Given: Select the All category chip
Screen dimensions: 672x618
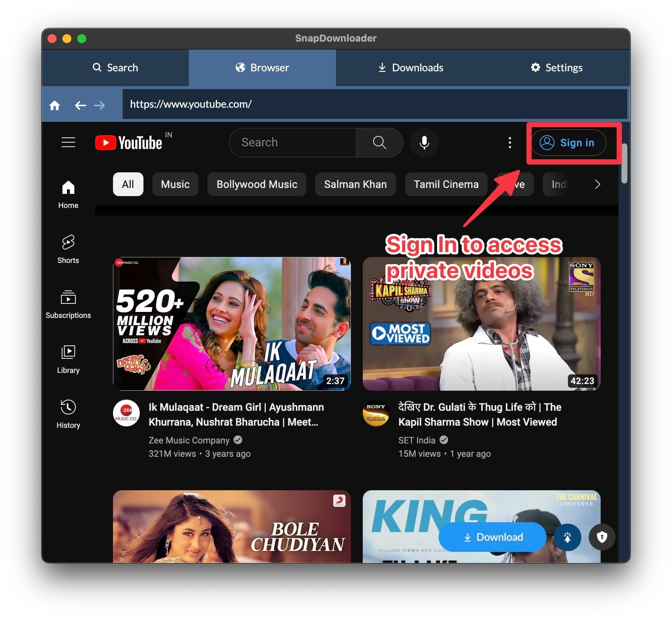Looking at the screenshot, I should [128, 184].
